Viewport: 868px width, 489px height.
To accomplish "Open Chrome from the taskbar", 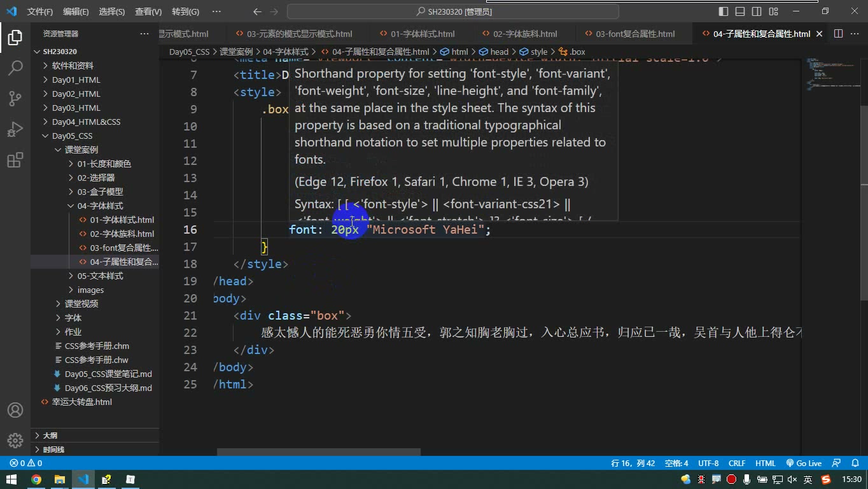I will click(36, 479).
